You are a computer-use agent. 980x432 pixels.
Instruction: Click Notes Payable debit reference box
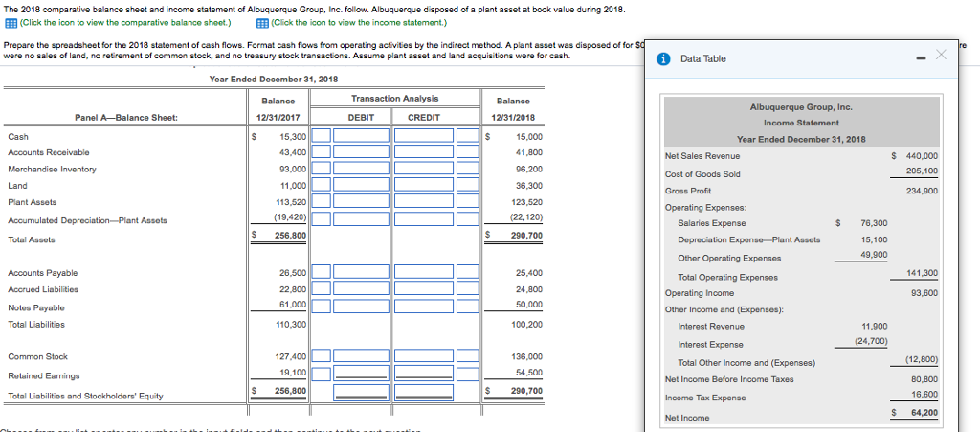(x=322, y=306)
